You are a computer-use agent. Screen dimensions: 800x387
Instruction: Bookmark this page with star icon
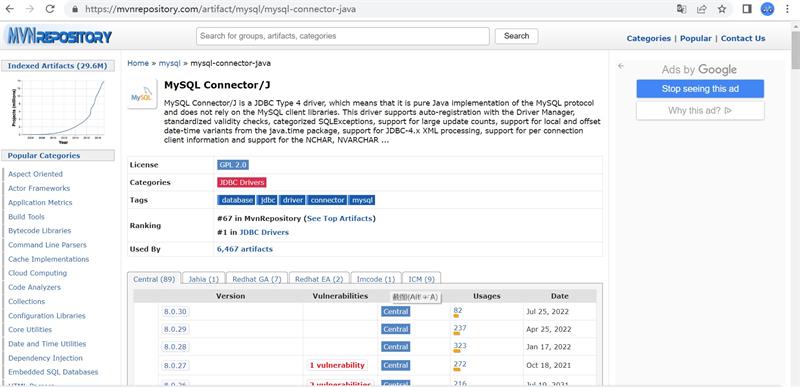point(722,9)
